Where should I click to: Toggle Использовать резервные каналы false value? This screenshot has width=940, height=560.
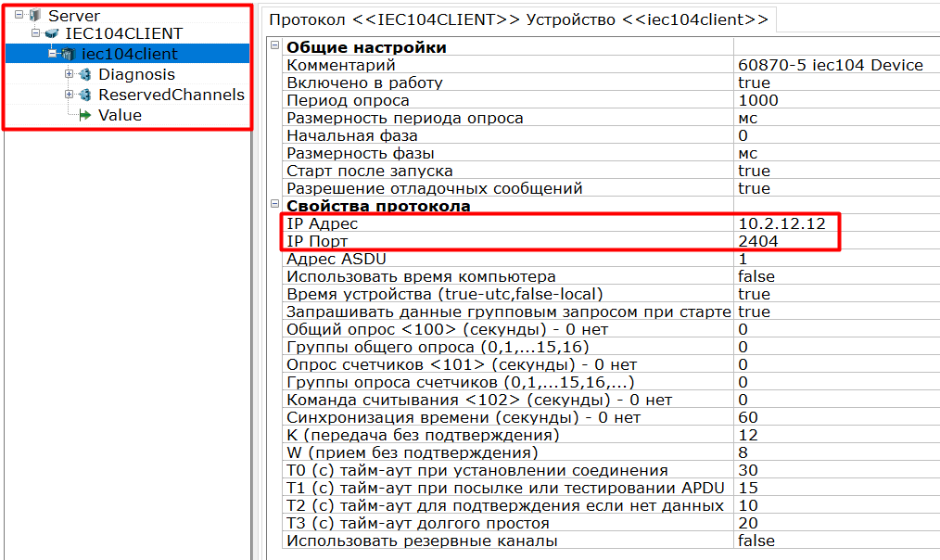click(756, 541)
